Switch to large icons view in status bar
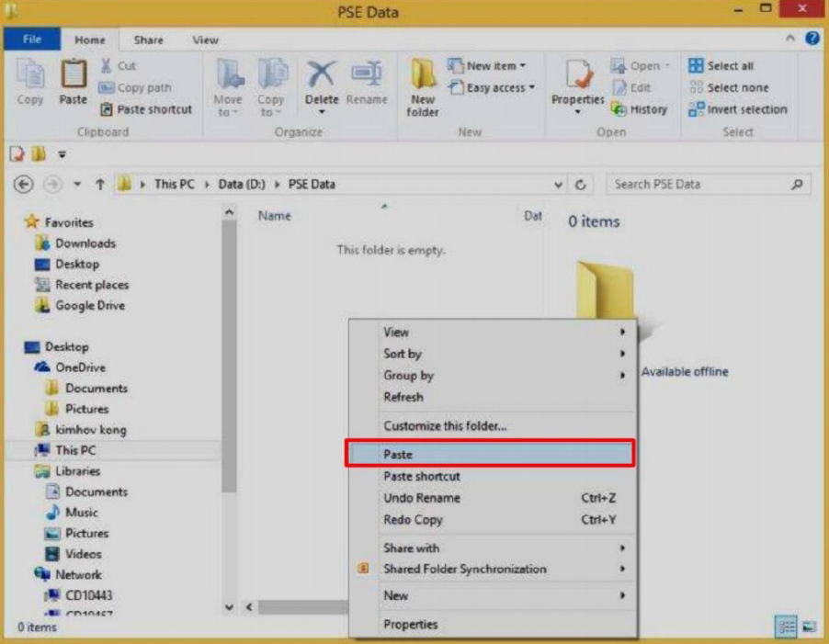Screen dimensions: 829x644 pos(809,627)
